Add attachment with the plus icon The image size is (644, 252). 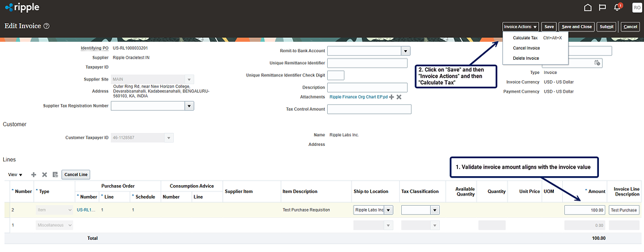[x=392, y=97]
